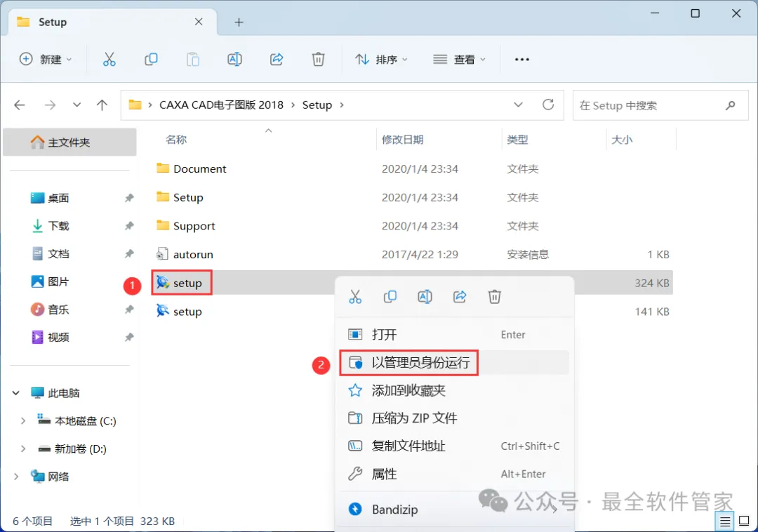
Task: Choose 添加到收藏夹 in context menu
Action: coord(454,390)
